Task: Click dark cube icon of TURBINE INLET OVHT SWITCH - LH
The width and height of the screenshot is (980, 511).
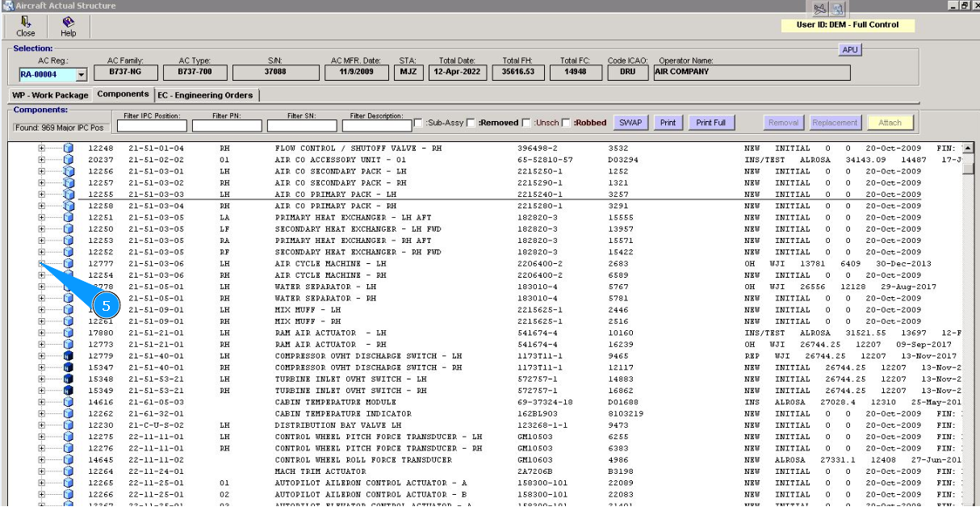Action: coord(69,379)
